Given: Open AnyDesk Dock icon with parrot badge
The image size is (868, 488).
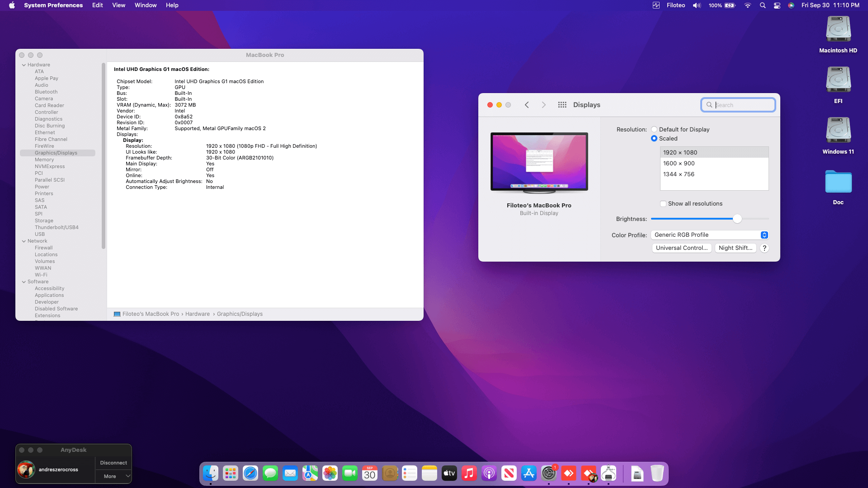Looking at the screenshot, I should (589, 473).
